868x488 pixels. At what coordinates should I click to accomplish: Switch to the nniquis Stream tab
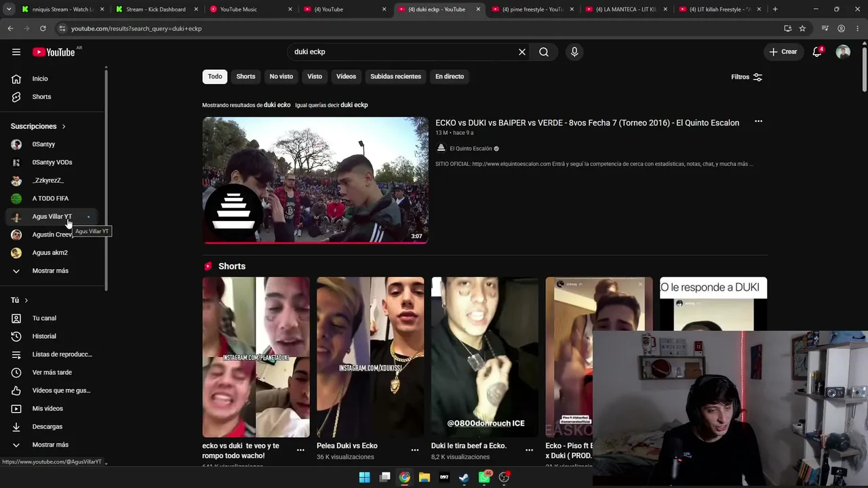click(63, 9)
